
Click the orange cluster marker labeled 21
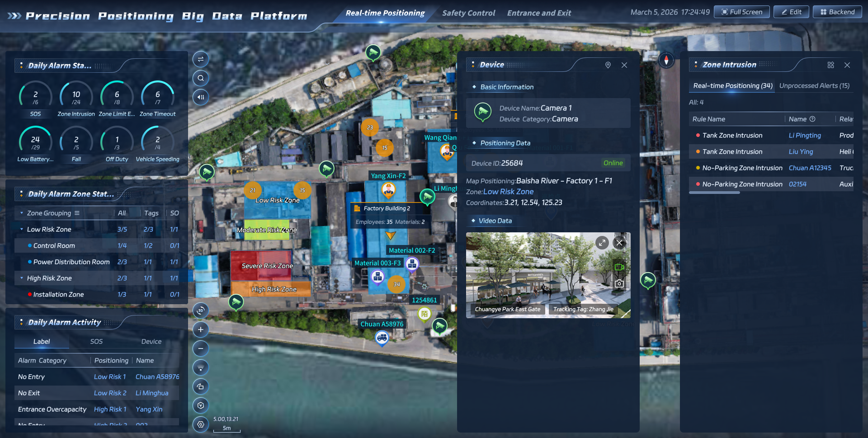click(x=253, y=190)
